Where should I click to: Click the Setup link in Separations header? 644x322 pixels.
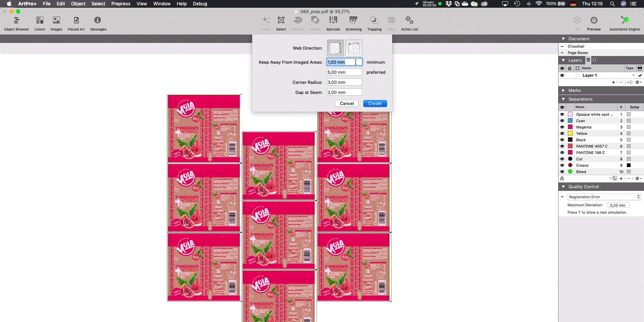coord(634,107)
